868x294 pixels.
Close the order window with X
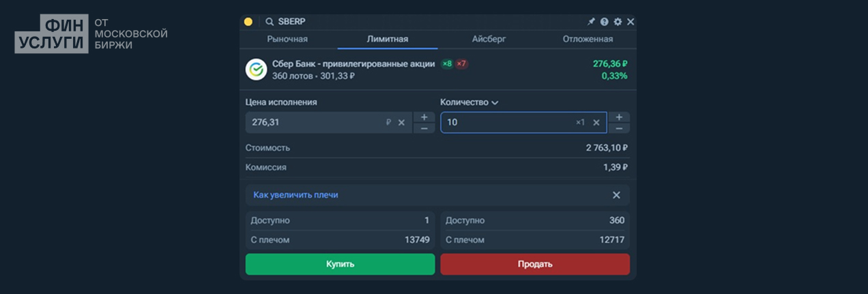coord(631,22)
